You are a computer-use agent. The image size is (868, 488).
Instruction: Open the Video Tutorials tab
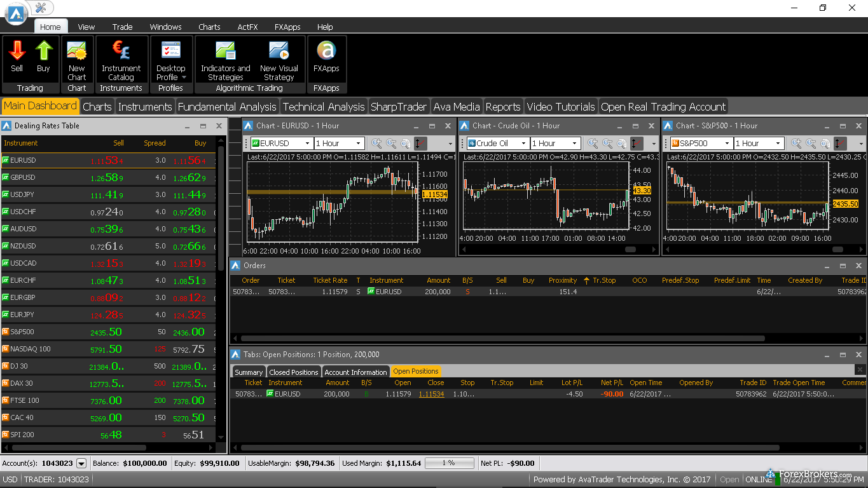pyautogui.click(x=561, y=107)
